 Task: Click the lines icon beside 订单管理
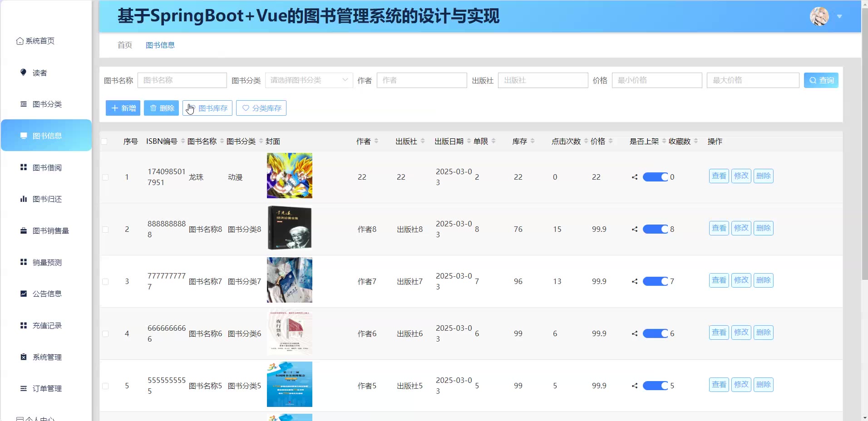tap(24, 388)
